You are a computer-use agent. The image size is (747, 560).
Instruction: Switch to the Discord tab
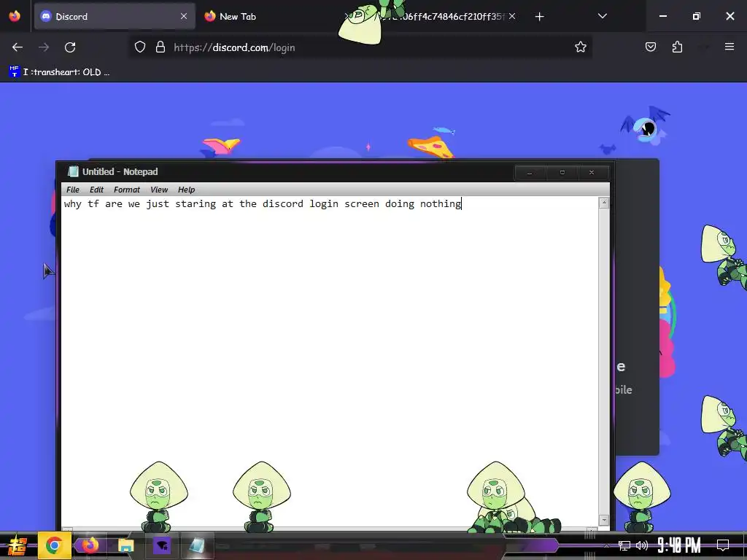point(115,16)
